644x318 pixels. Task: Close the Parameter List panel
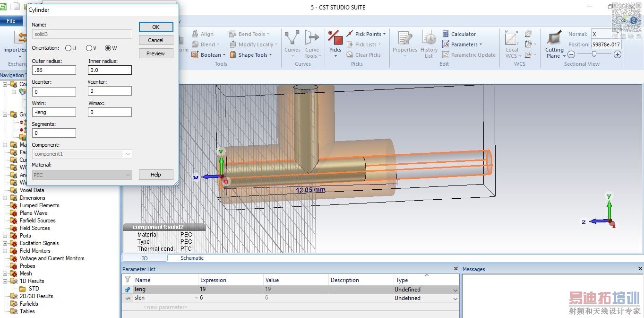coord(455,269)
